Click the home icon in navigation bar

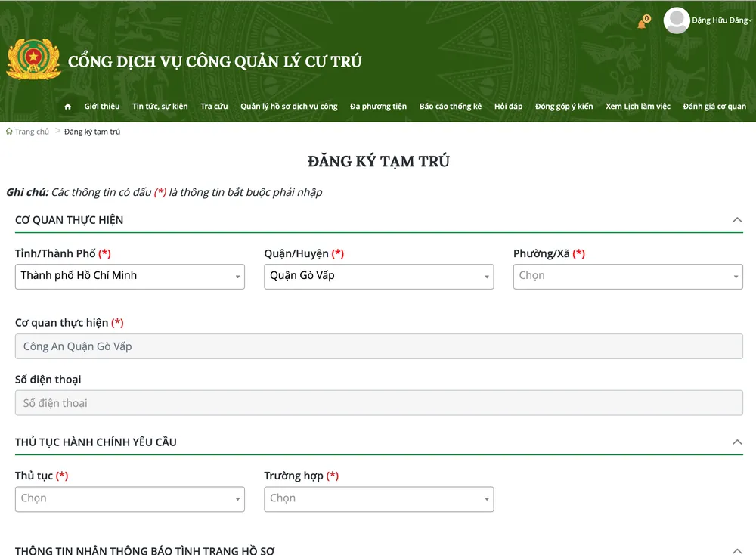pyautogui.click(x=68, y=107)
